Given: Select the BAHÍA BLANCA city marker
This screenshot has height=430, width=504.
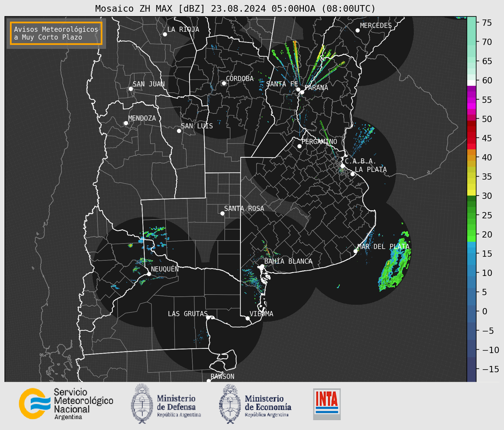Looking at the screenshot, I should pyautogui.click(x=262, y=266).
